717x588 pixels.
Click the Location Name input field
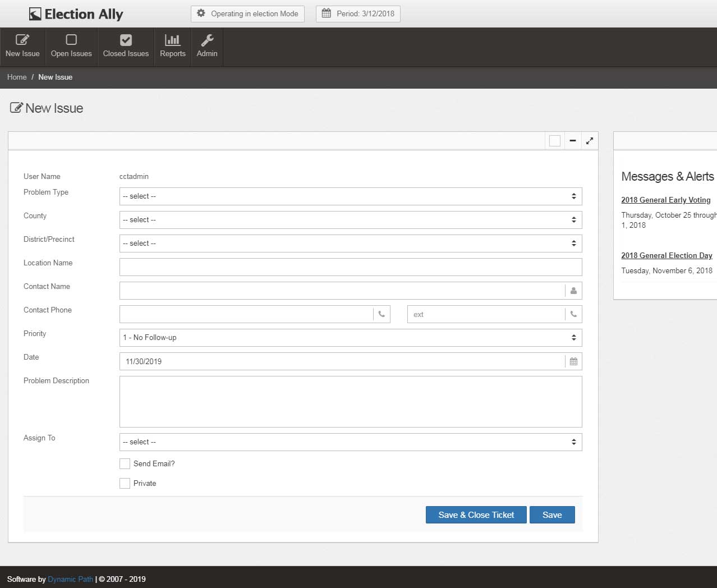click(x=351, y=267)
